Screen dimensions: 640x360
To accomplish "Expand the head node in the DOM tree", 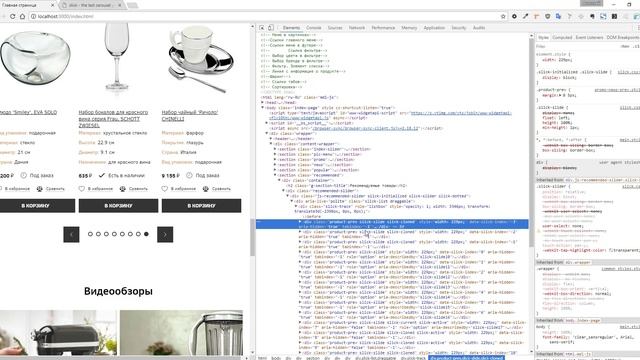I will (263, 102).
